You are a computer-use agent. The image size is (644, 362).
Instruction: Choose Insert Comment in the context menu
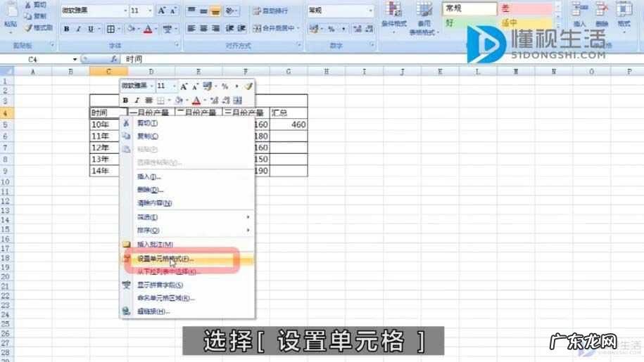(x=187, y=245)
